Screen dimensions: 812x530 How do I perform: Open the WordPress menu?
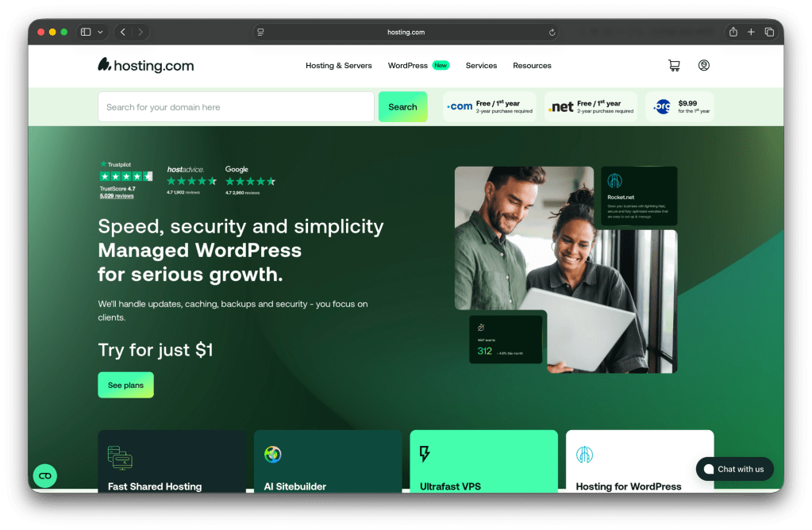[407, 66]
